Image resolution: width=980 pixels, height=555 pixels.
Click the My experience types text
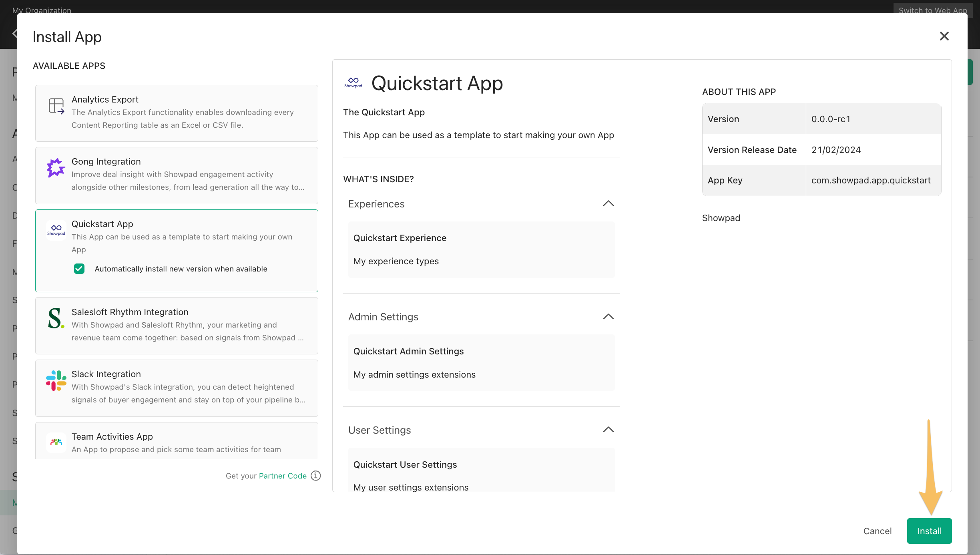point(396,261)
